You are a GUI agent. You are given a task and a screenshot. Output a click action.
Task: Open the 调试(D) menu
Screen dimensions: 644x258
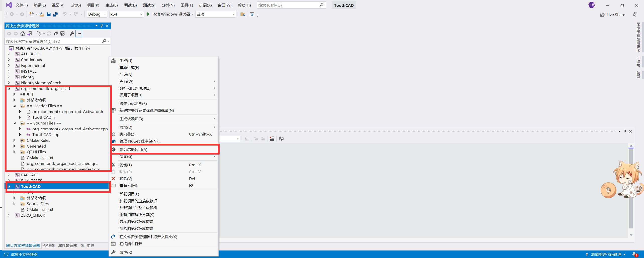(130, 5)
